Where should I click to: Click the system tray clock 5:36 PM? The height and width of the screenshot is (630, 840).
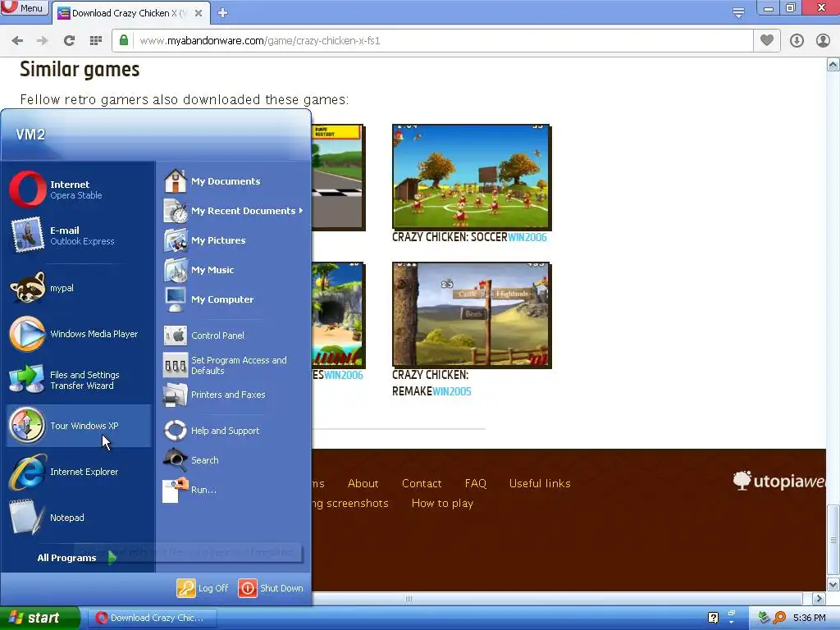809,618
